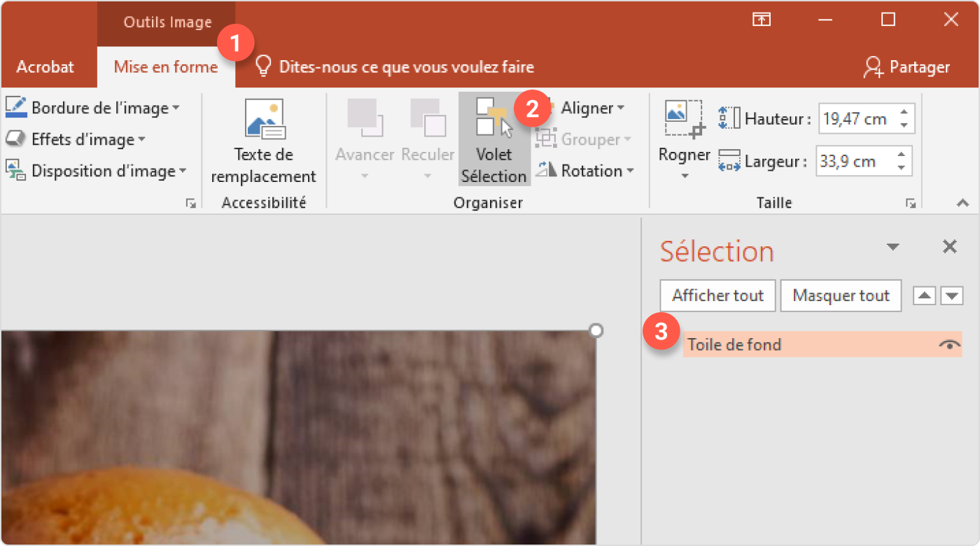Click the Partager share button

pyautogui.click(x=906, y=67)
